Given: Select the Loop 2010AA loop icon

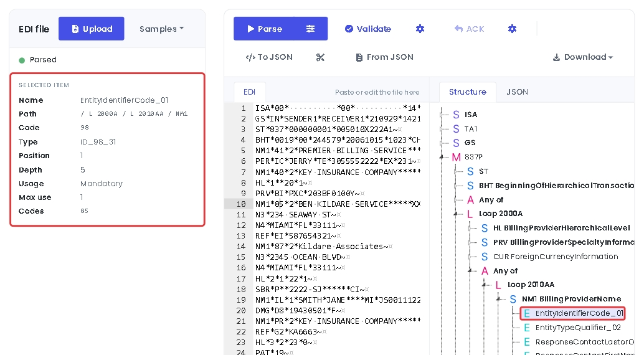Looking at the screenshot, I should [498, 285].
